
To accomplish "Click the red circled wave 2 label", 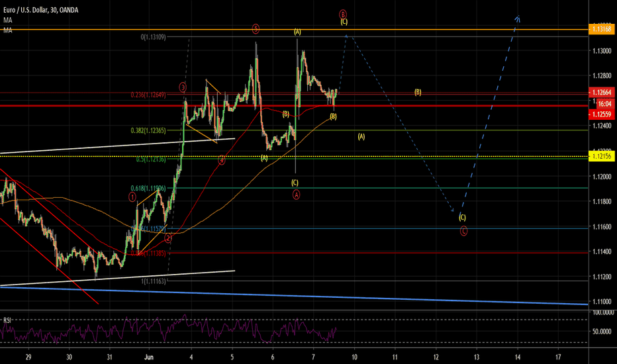I will point(168,238).
